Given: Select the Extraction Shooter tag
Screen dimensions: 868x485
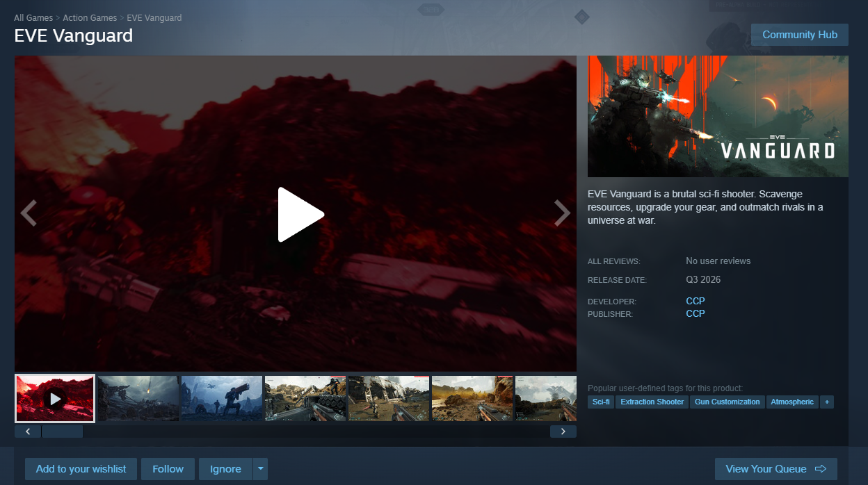Looking at the screenshot, I should [x=652, y=402].
